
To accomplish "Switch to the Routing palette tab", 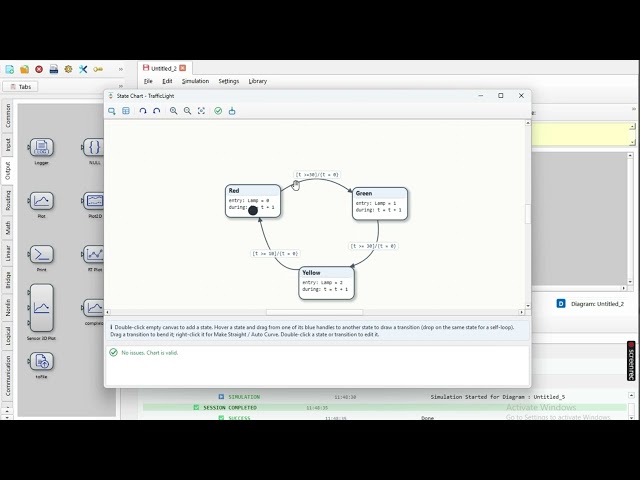I will click(8, 201).
